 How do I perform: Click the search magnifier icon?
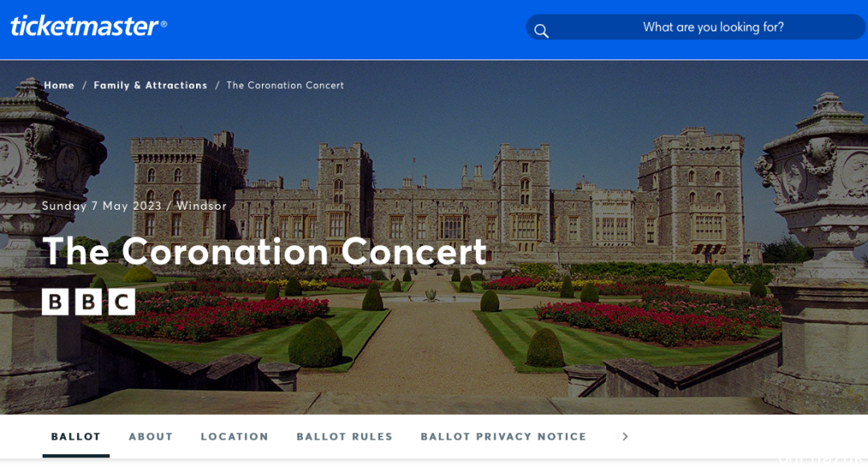click(542, 31)
